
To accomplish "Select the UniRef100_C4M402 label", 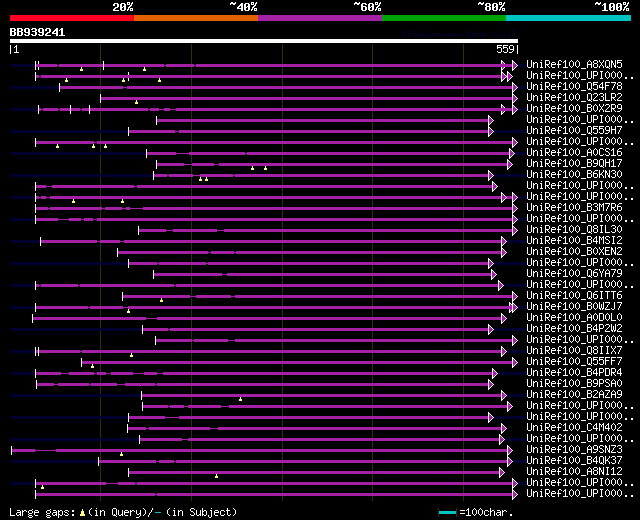I will tap(574, 428).
